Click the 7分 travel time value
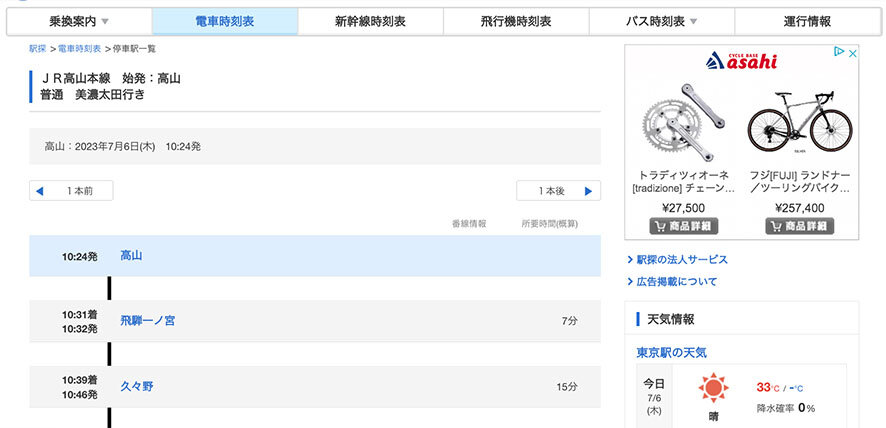The height and width of the screenshot is (428, 886). (570, 321)
